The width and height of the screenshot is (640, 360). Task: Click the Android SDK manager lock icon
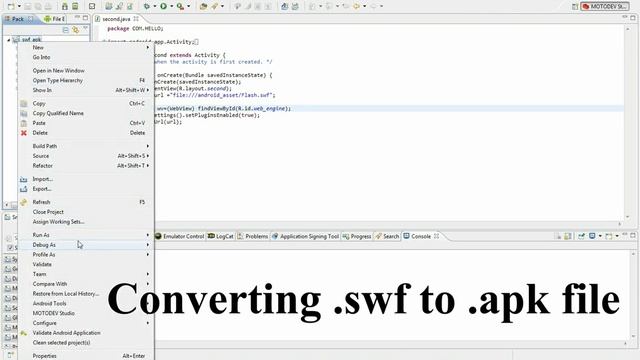[x=64, y=6]
